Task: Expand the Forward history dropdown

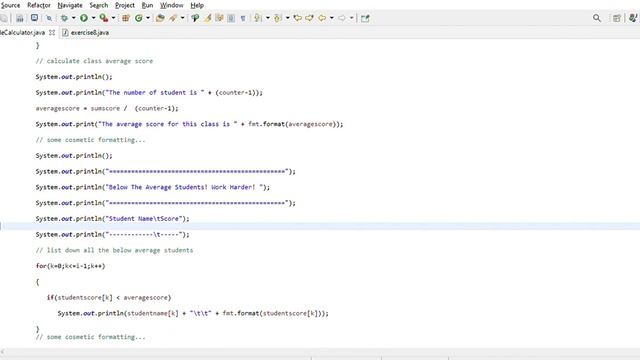Action: (351, 18)
